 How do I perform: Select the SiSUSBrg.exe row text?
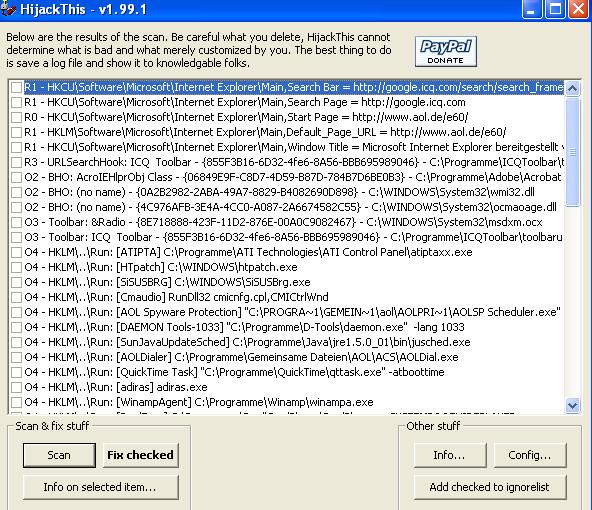point(167,282)
